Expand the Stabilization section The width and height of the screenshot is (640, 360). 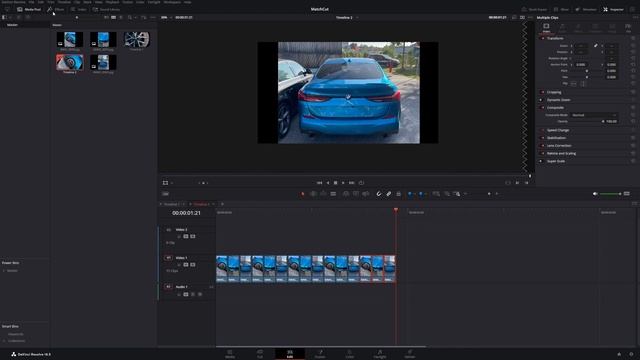tap(556, 138)
